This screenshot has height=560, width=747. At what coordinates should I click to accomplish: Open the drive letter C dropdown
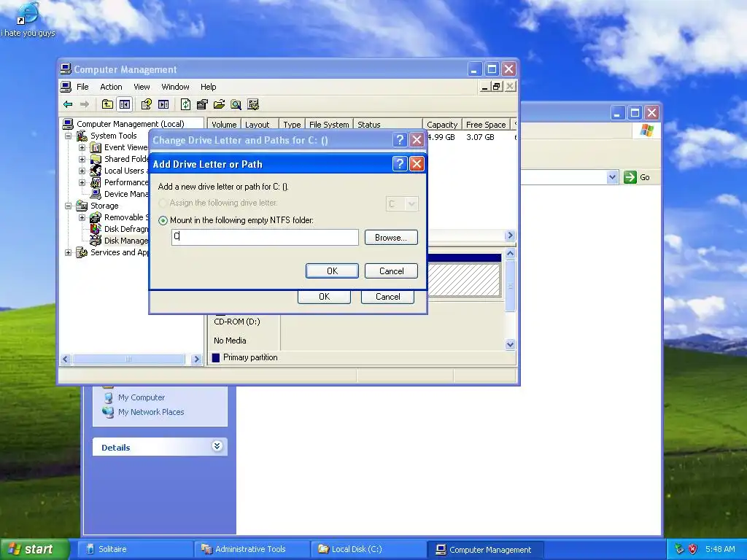tap(411, 204)
